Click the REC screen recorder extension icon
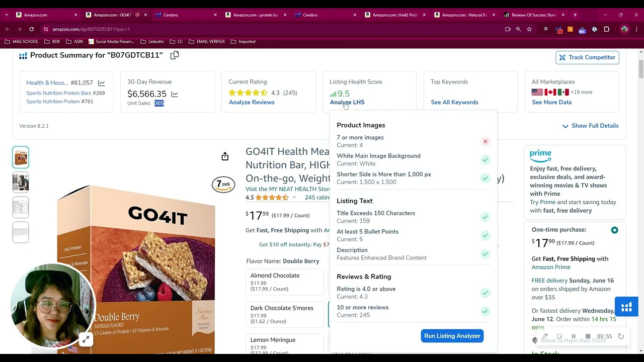Viewport: 644px width, 362px height. coord(582,30)
